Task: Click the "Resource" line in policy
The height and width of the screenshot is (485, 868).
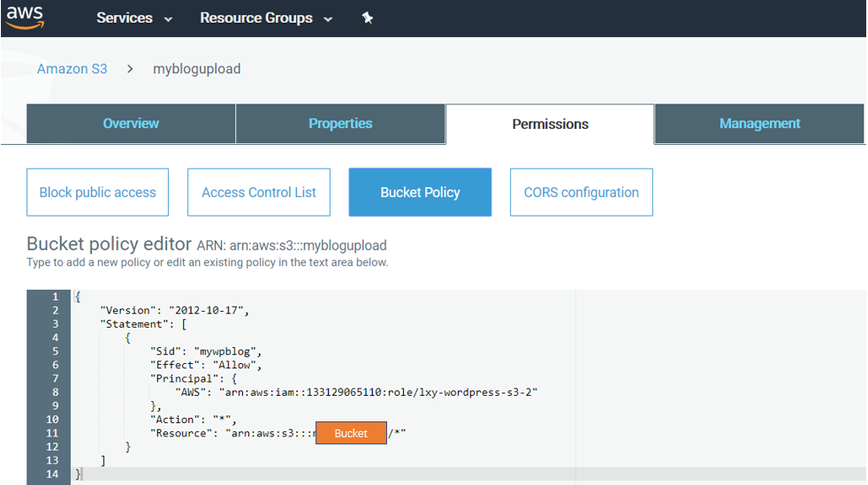Action: coord(278,433)
